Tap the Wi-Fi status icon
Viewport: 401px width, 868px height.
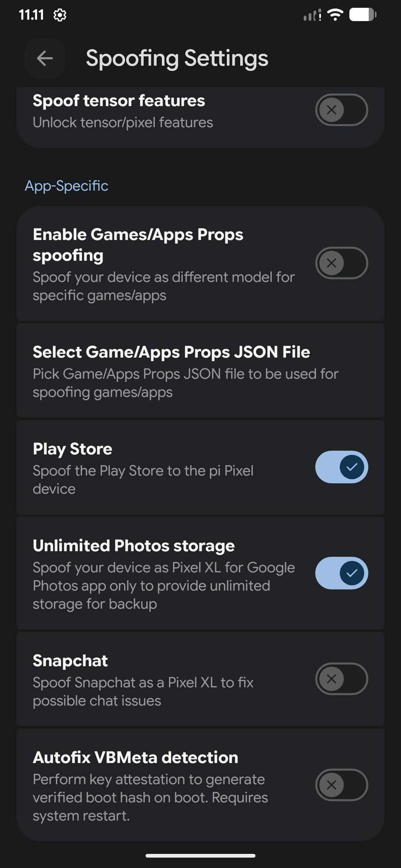[335, 15]
